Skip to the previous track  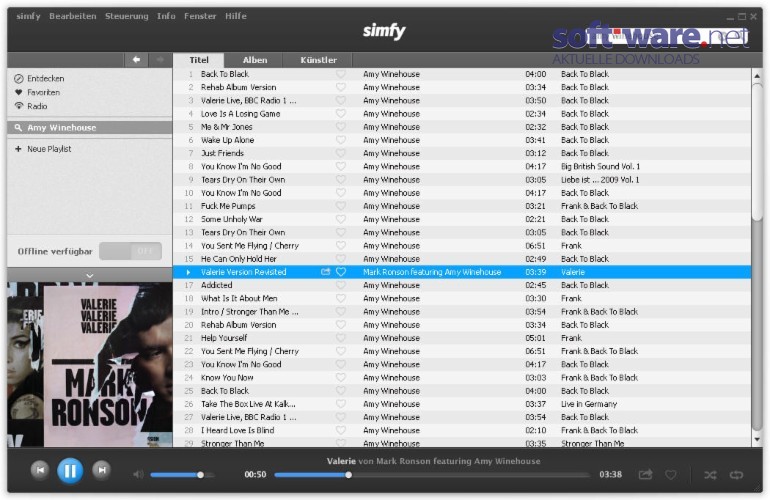40,471
